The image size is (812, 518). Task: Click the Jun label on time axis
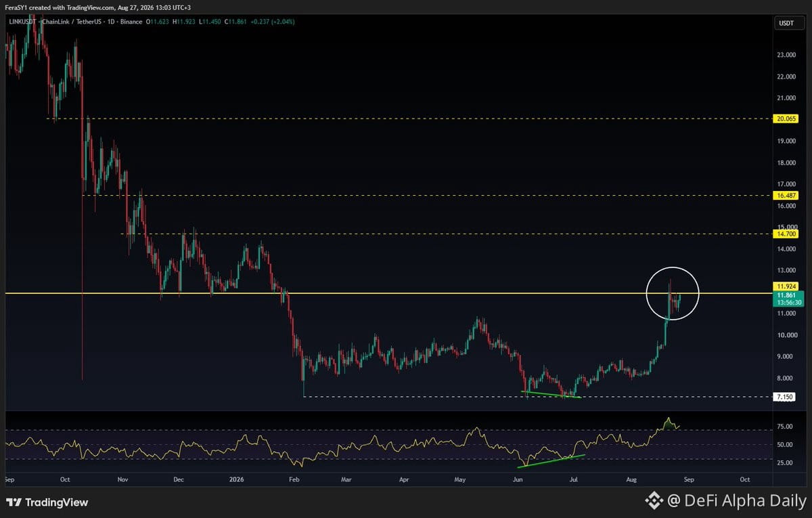click(518, 479)
